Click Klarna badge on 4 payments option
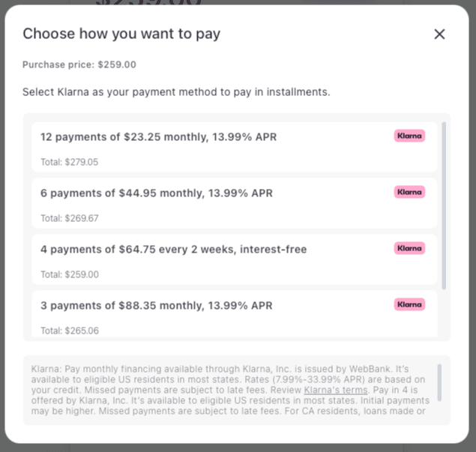 [409, 248]
